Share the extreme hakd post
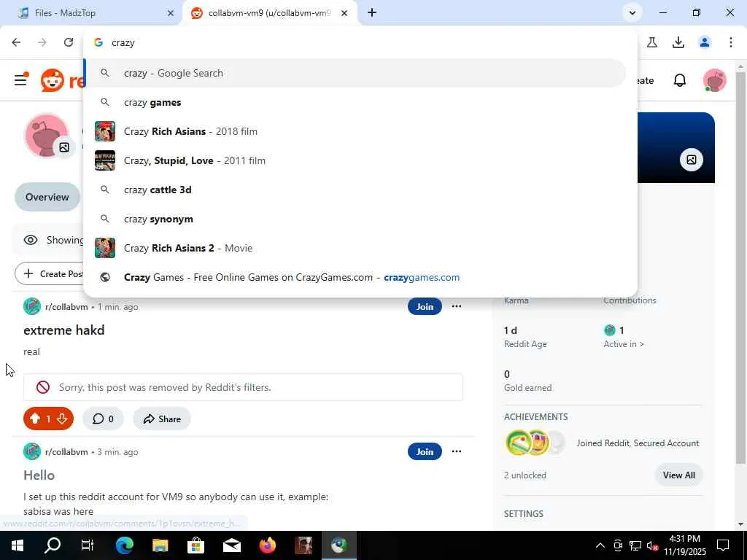Screen dimensions: 747x560 [162, 419]
